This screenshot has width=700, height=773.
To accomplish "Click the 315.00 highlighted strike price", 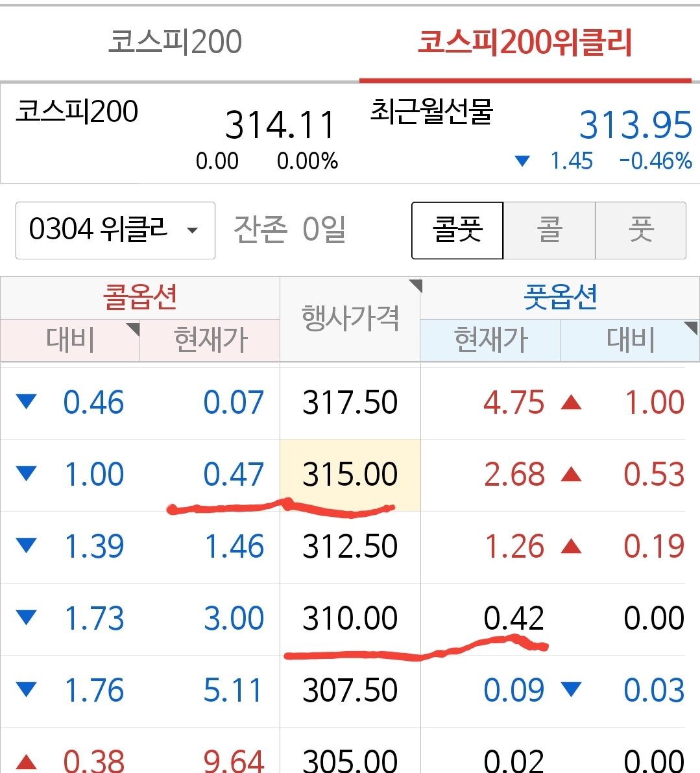I will click(x=350, y=475).
